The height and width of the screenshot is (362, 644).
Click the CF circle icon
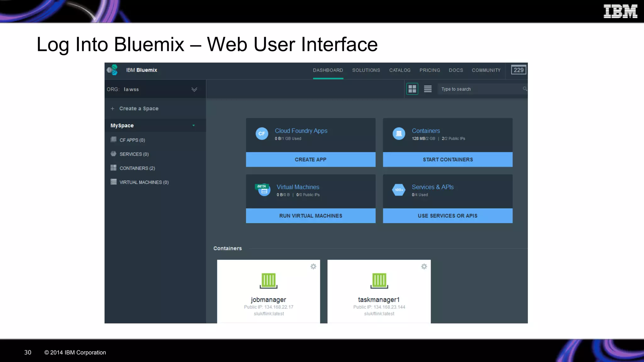[262, 134]
